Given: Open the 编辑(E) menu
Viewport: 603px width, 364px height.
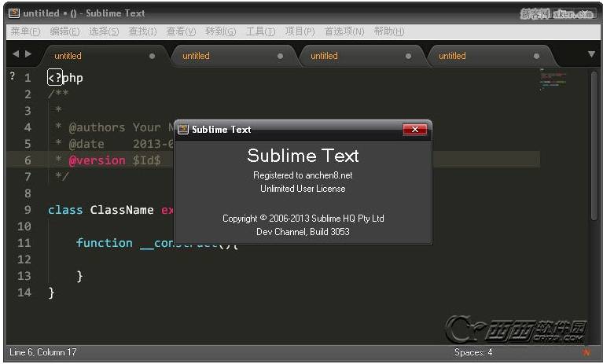Looking at the screenshot, I should 64,31.
